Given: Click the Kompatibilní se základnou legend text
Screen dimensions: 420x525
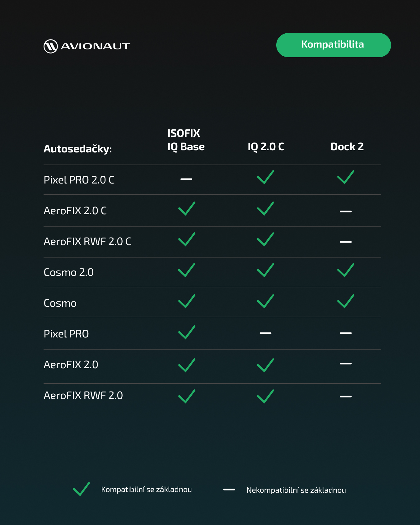Looking at the screenshot, I should pos(146,490).
